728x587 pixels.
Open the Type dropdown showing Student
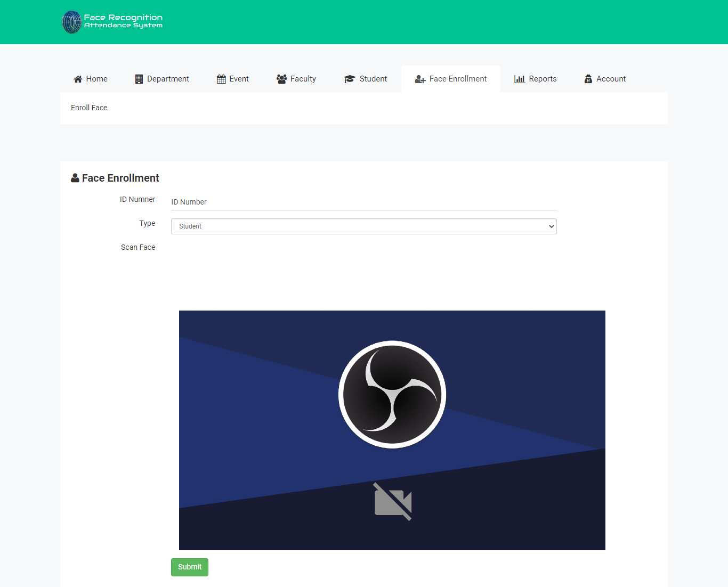point(364,226)
